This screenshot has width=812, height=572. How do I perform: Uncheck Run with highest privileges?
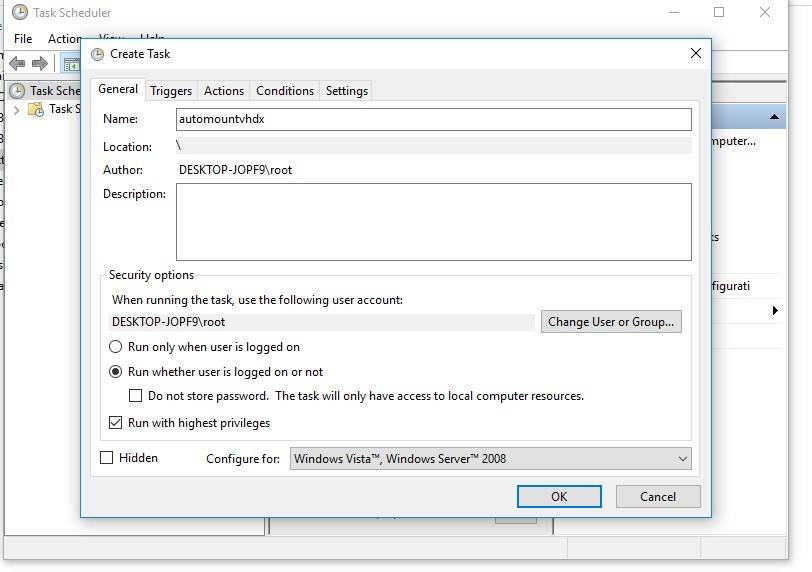116,423
